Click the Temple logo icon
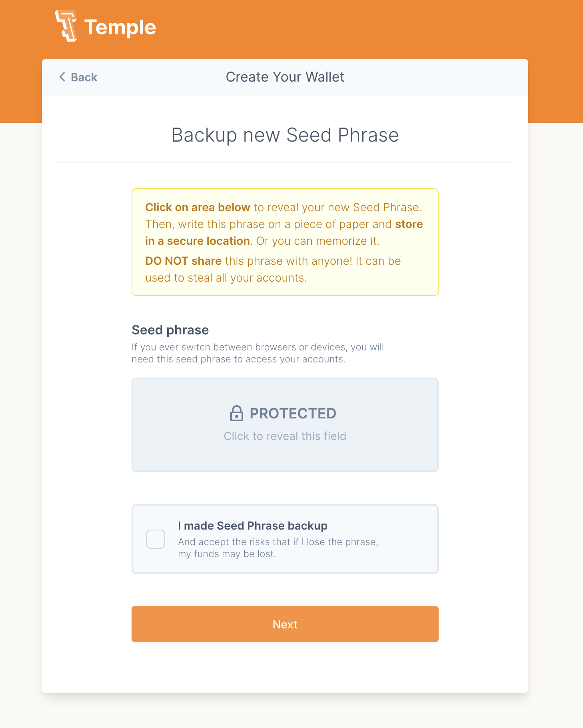The height and width of the screenshot is (728, 583). point(66,26)
